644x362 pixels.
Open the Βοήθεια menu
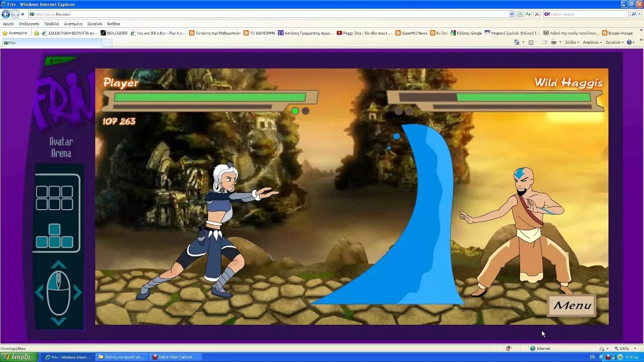pos(114,24)
